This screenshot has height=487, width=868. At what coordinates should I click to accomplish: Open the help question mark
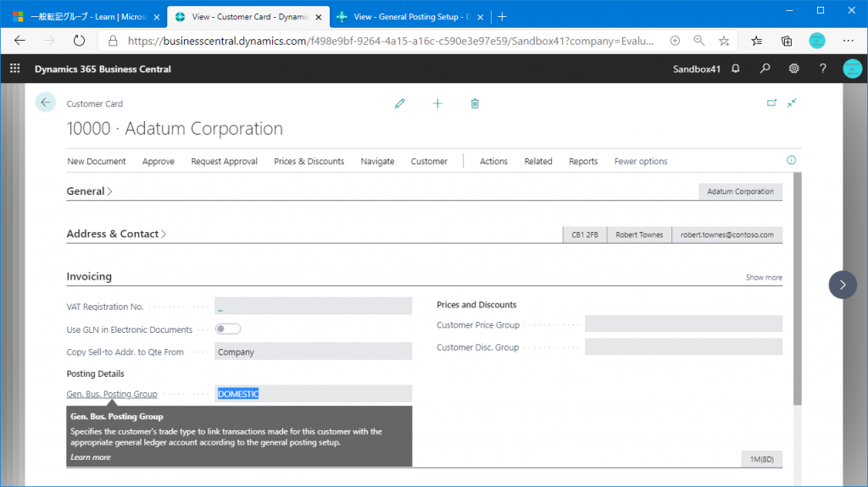pos(822,69)
